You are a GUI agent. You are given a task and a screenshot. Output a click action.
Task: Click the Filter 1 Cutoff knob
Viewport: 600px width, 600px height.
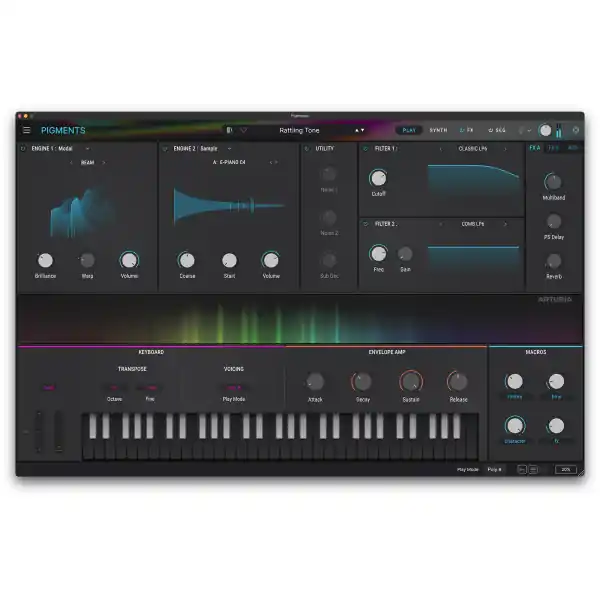(378, 178)
